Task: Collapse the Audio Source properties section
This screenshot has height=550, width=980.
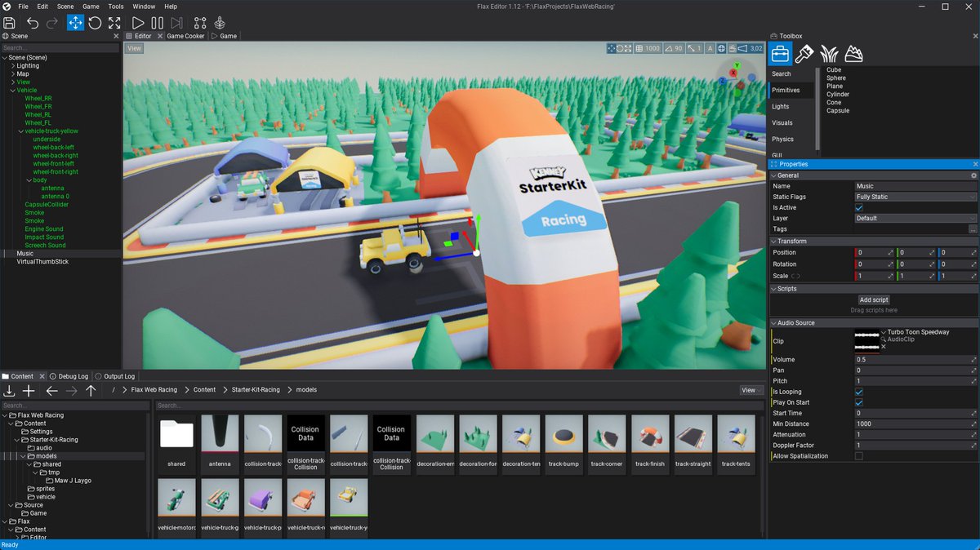Action: 774,323
